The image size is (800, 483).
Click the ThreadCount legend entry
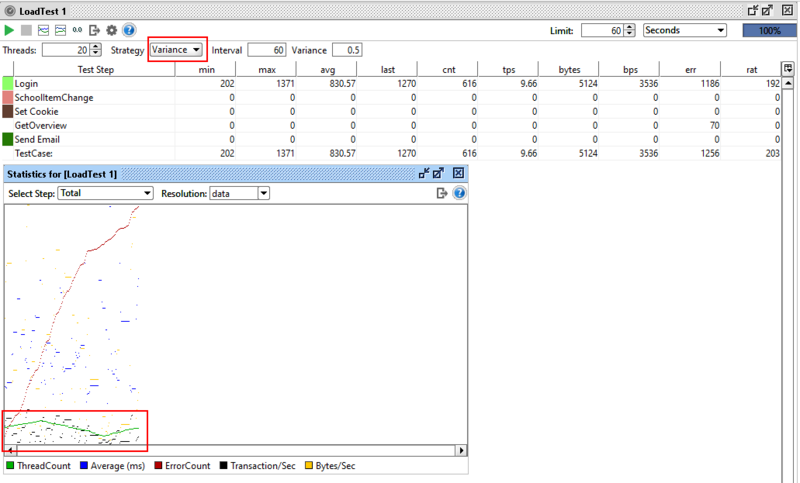click(38, 466)
